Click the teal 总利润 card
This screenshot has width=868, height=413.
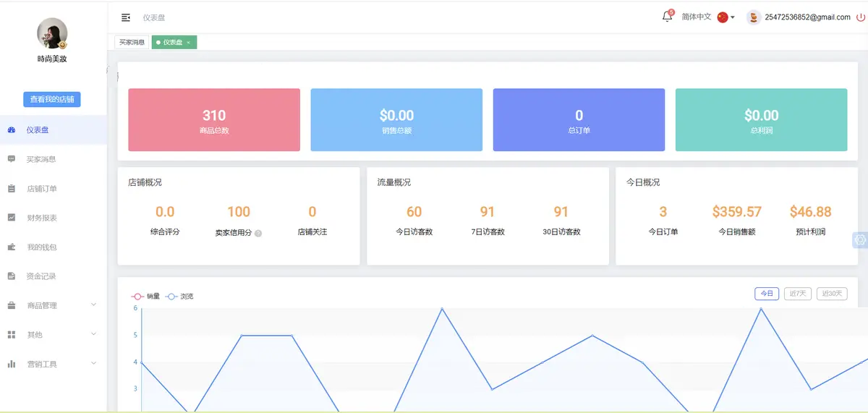[x=761, y=120]
